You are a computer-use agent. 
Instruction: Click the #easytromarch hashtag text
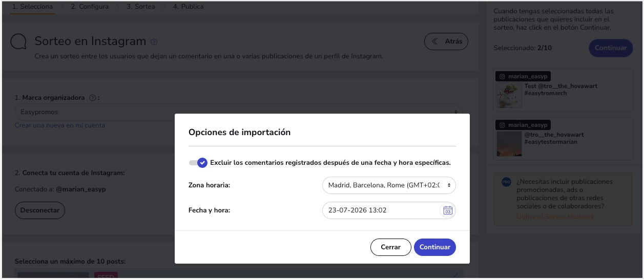click(546, 93)
